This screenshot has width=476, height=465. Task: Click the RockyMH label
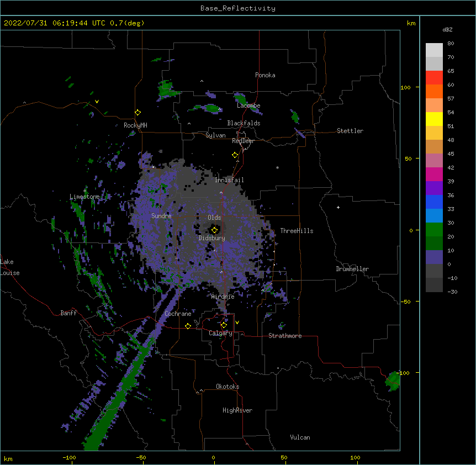[x=135, y=125]
